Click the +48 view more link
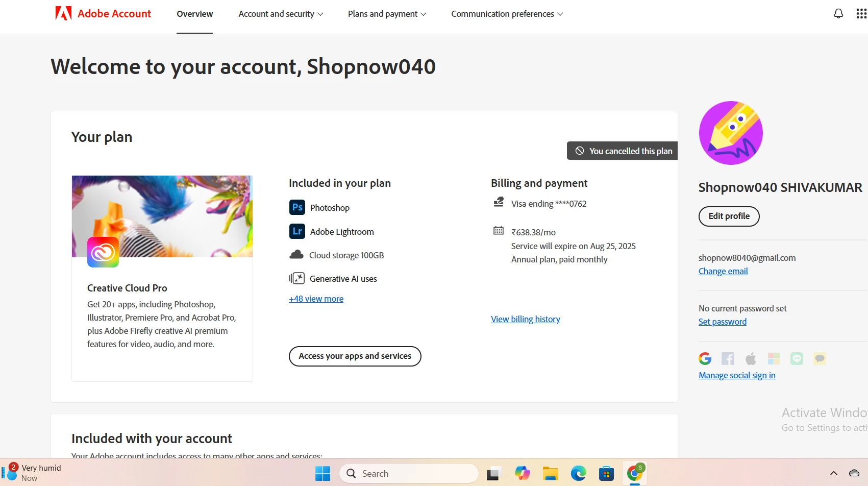The width and height of the screenshot is (868, 486). pyautogui.click(x=316, y=299)
